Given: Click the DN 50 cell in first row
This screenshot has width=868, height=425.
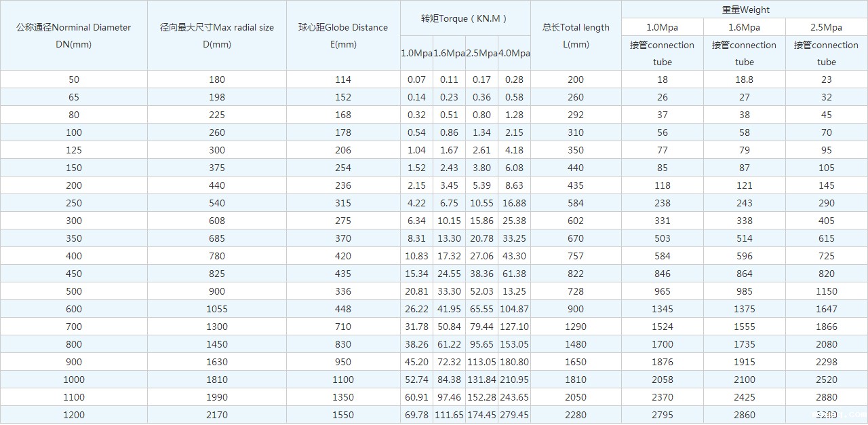Looking at the screenshot, I should tap(73, 79).
